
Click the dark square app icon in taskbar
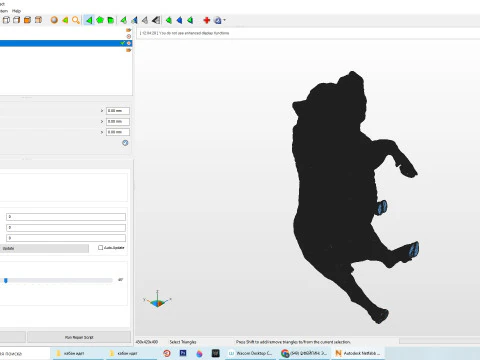tap(216, 353)
